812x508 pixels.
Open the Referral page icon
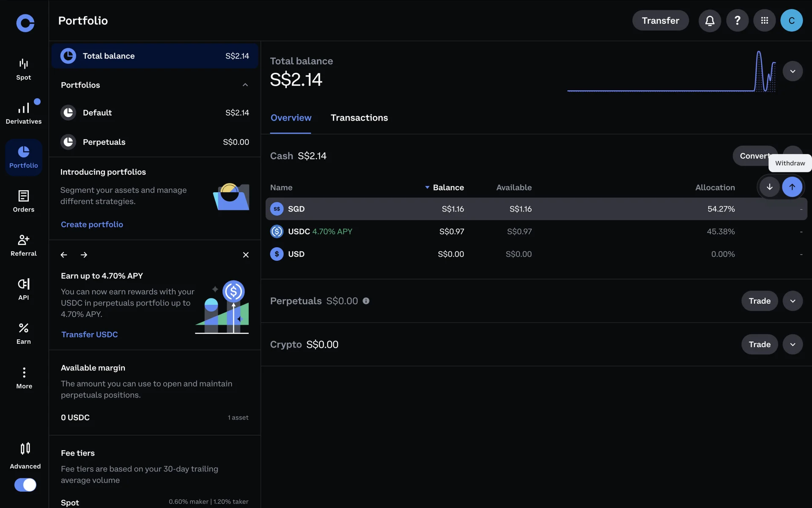coord(24,245)
